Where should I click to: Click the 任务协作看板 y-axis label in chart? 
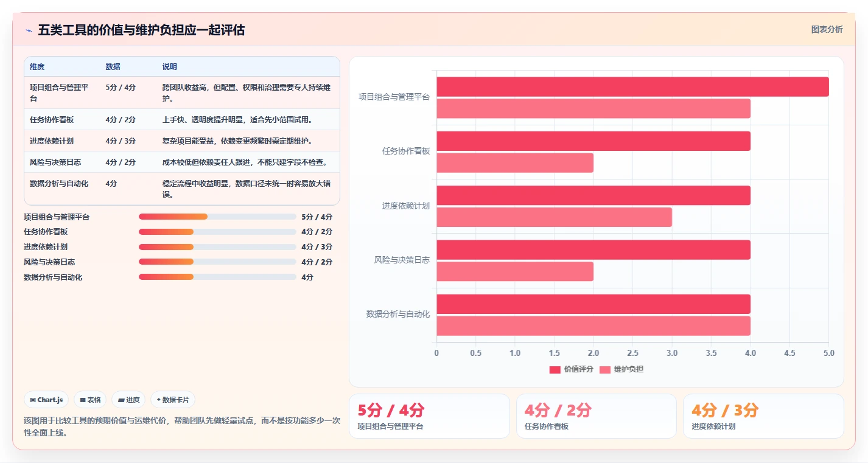point(406,151)
